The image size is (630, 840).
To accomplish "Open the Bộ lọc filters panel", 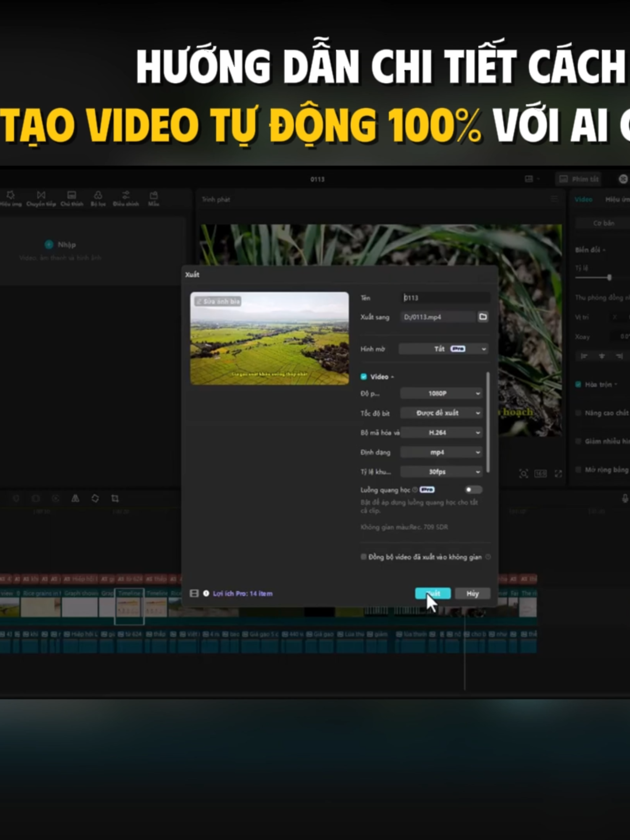I will point(98,199).
